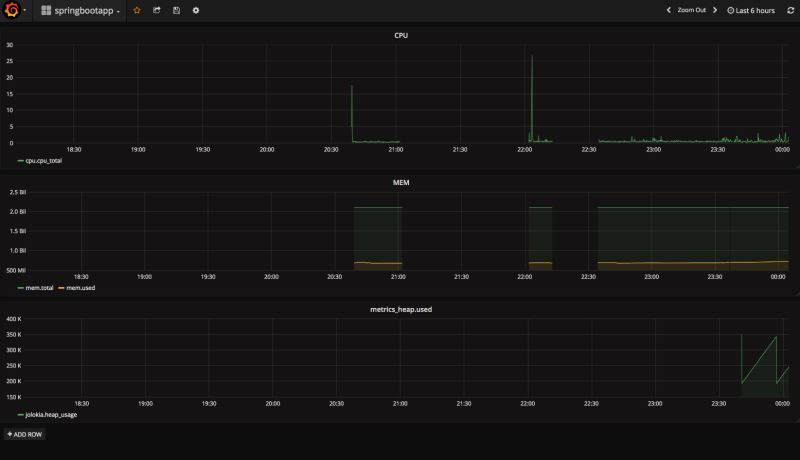Refresh the dashboard with refresh icon
This screenshot has width=800, height=460.
click(790, 10)
